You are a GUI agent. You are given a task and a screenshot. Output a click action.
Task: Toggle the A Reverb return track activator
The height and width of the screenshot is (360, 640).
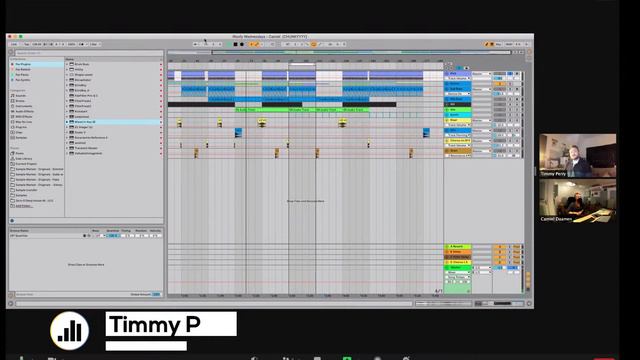click(499, 247)
